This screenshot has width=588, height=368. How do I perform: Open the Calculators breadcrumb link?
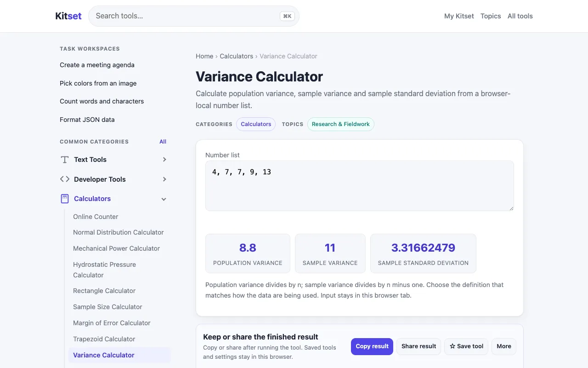tap(237, 56)
